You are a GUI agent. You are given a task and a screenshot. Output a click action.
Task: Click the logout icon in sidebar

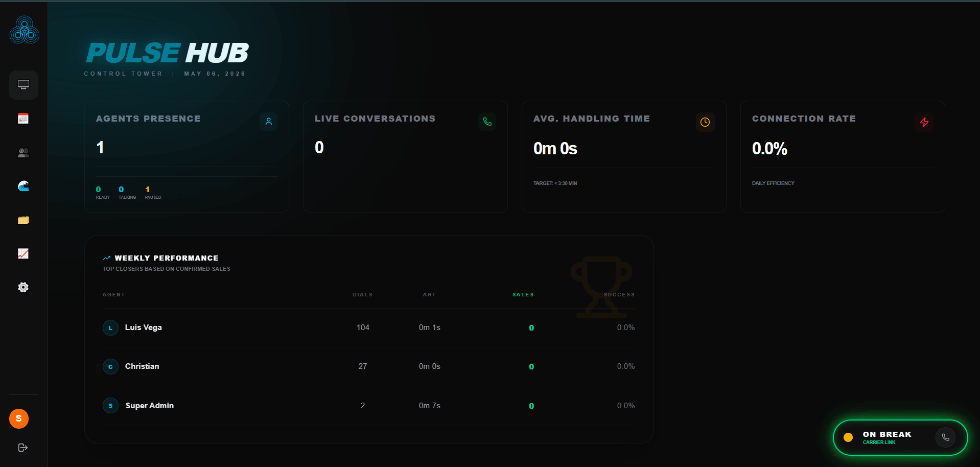pyautogui.click(x=23, y=448)
